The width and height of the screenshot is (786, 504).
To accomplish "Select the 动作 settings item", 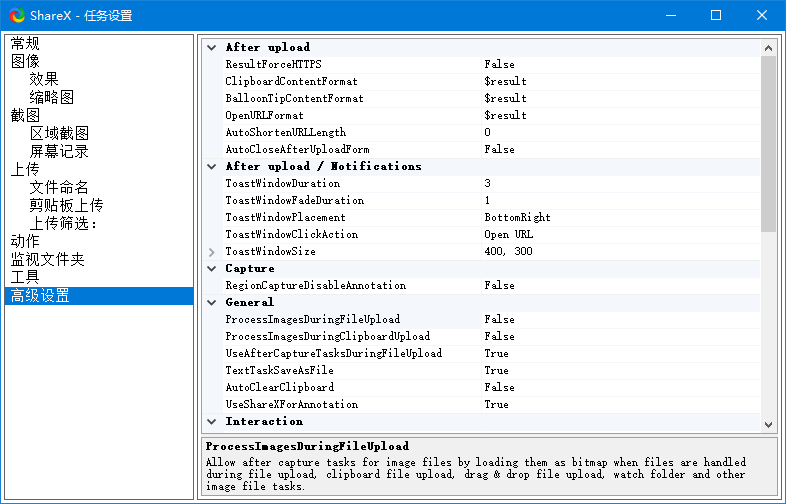I will pos(25,241).
